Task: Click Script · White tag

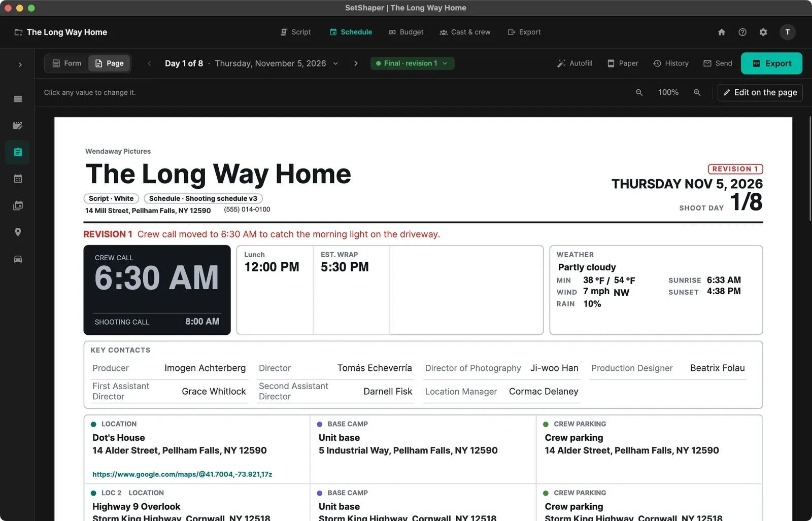Action: [111, 198]
